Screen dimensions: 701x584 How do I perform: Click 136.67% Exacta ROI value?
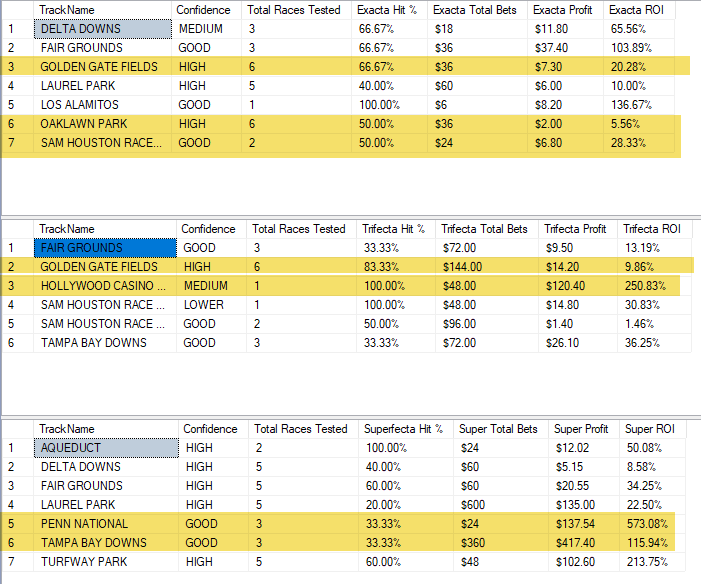(x=638, y=105)
